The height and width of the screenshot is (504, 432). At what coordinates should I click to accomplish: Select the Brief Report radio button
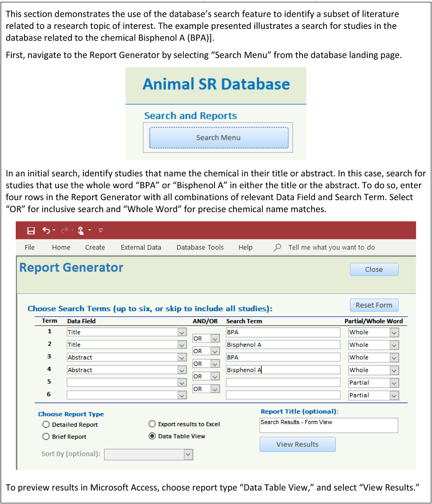coord(46,437)
